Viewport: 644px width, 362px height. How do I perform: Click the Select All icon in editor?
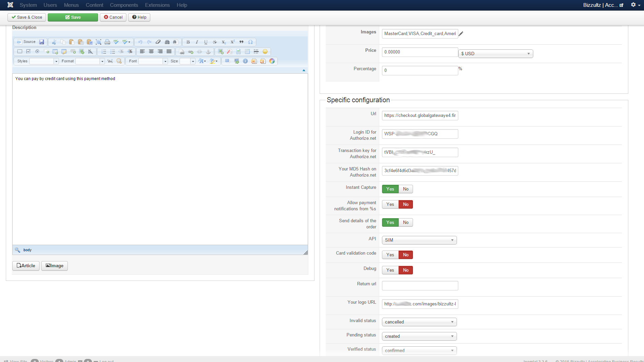(x=98, y=42)
